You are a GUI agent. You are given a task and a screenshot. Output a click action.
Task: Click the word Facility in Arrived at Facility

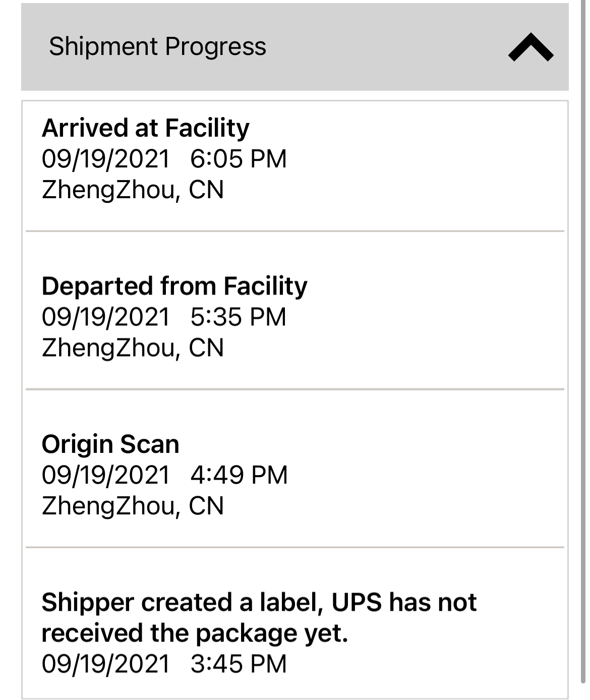pyautogui.click(x=207, y=128)
